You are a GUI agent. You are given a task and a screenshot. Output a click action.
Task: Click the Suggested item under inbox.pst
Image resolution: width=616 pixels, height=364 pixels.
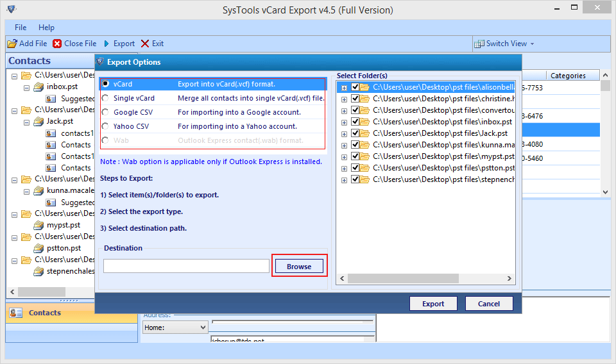(x=78, y=99)
